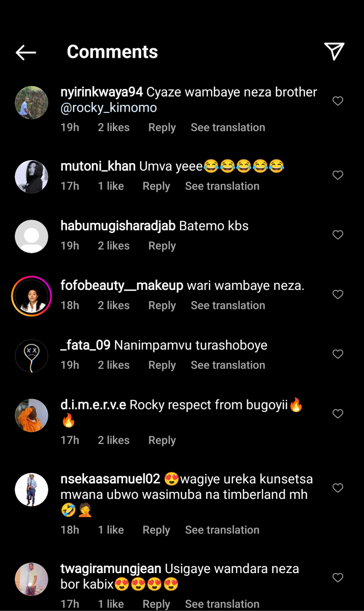364x611 pixels.
Task: Show translation for mutoni_khan's comment
Action: (222, 186)
